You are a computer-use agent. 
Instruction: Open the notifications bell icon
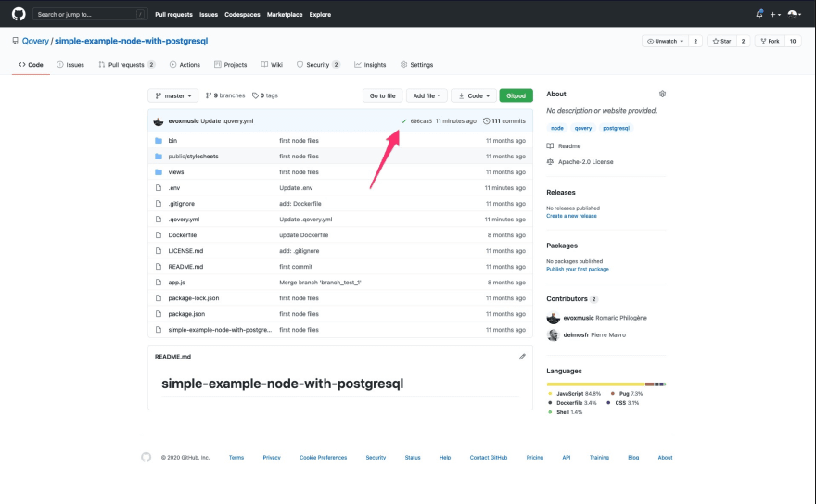[x=759, y=14]
